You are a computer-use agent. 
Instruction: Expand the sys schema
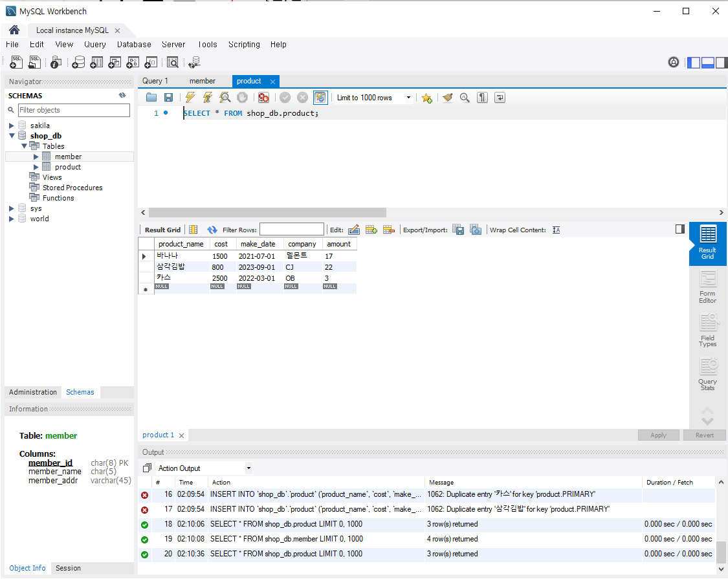pos(12,208)
